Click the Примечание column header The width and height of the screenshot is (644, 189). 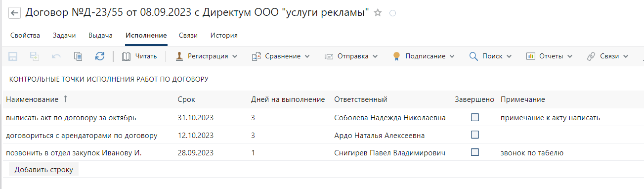[x=522, y=99]
